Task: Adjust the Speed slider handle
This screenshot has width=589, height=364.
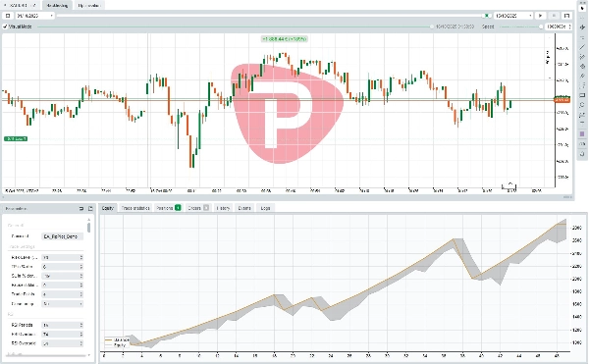Action: [541, 26]
